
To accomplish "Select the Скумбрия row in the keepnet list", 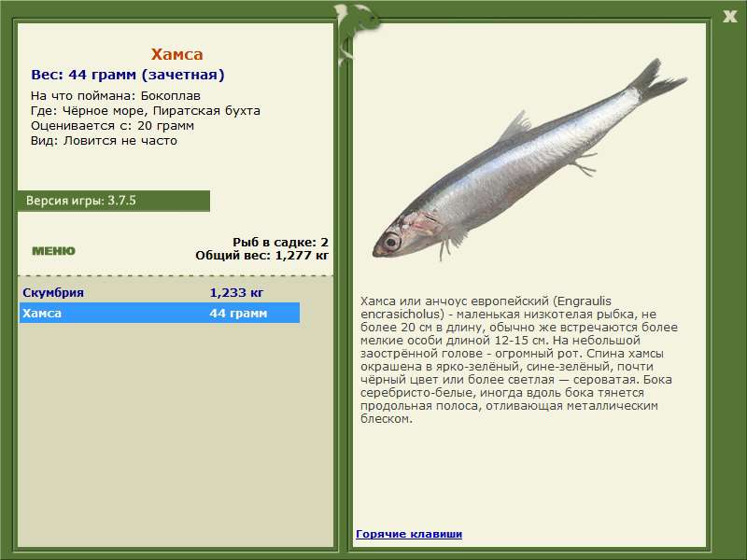I will (160, 292).
